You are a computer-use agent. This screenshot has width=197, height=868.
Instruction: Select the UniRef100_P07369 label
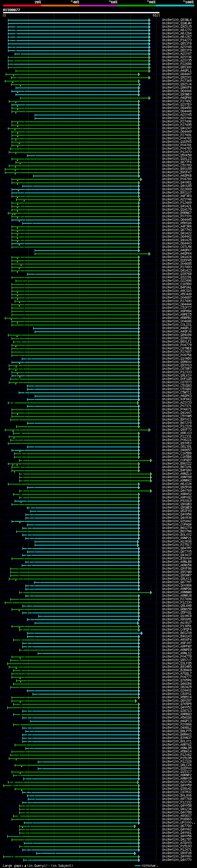point(176,81)
